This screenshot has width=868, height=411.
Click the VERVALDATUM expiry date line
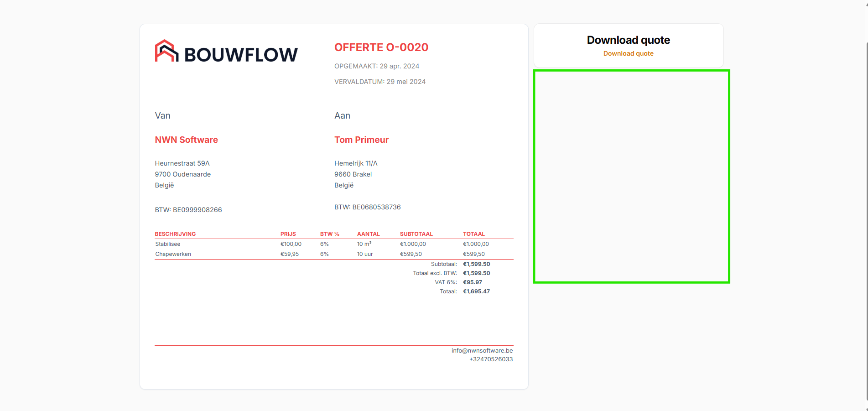point(379,82)
